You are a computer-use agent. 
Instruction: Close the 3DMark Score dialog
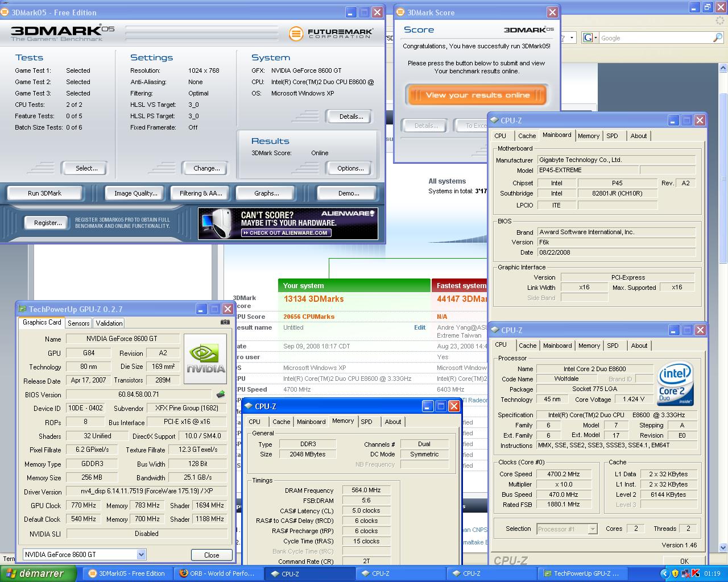point(552,12)
